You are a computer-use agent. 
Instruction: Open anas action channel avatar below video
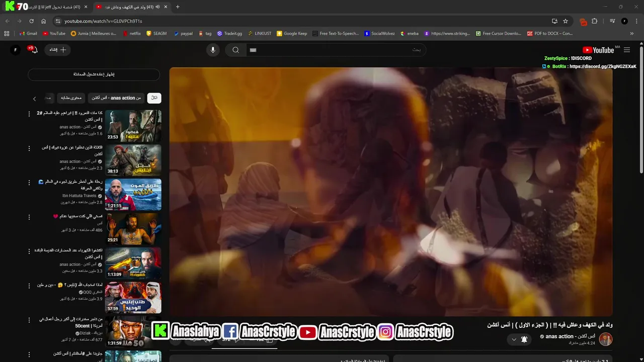coord(606,339)
